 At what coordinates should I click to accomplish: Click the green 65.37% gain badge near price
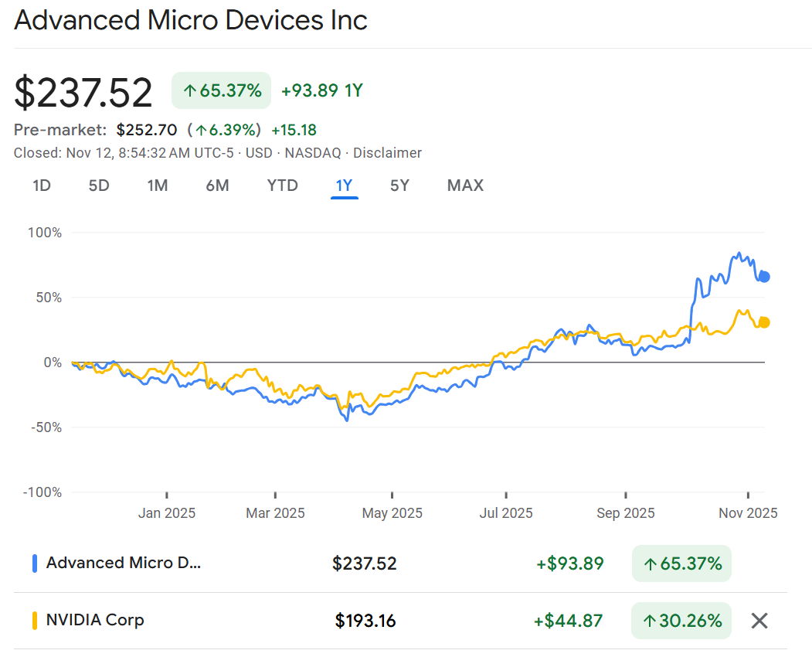pyautogui.click(x=222, y=90)
